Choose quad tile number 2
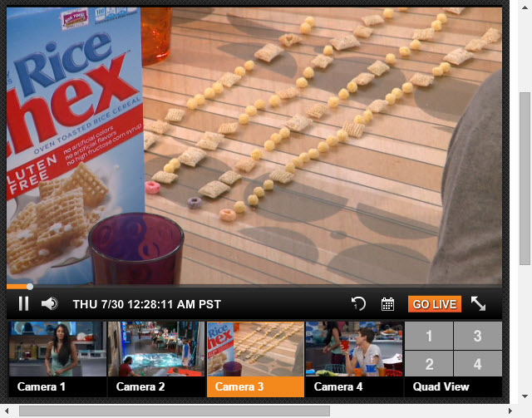Screen dimensions: 532x418 (x=429, y=364)
